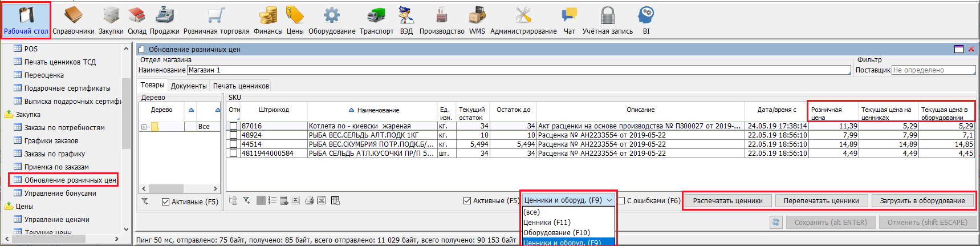This screenshot has width=980, height=246.
Task: Open the Транспорт module
Action: (376, 20)
